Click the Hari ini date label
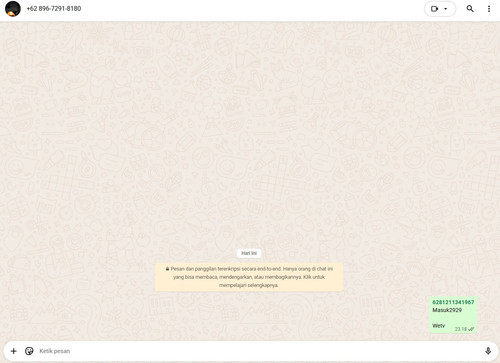500x363 pixels. click(x=249, y=253)
